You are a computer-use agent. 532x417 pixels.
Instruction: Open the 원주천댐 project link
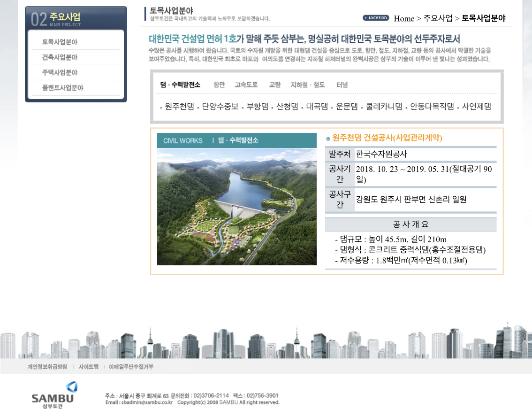pos(179,107)
